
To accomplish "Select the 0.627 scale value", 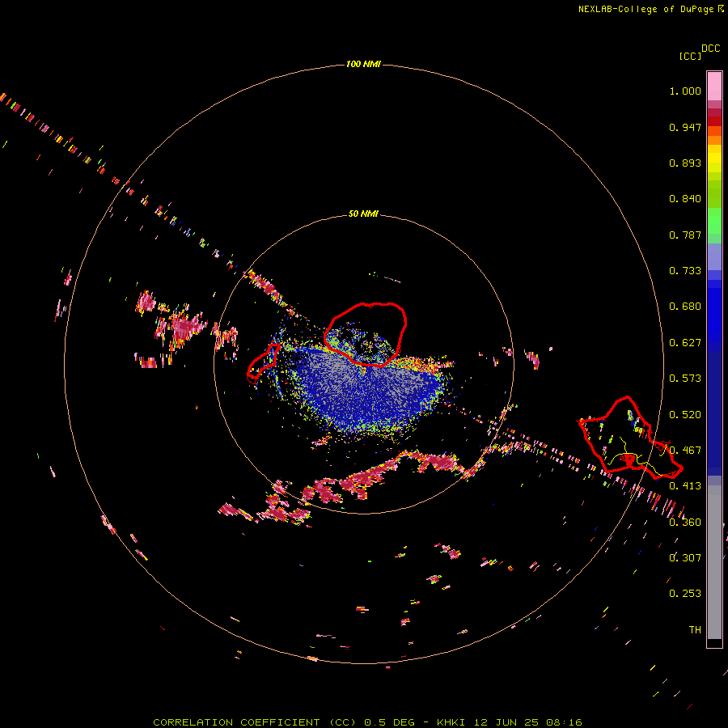I will 685,343.
